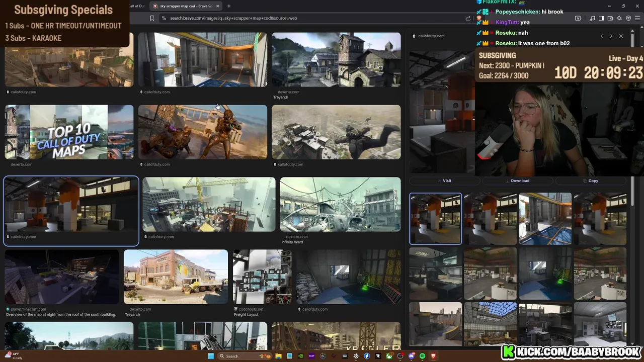Open the purple NEXT app taskbar icon

pyautogui.click(x=311, y=356)
